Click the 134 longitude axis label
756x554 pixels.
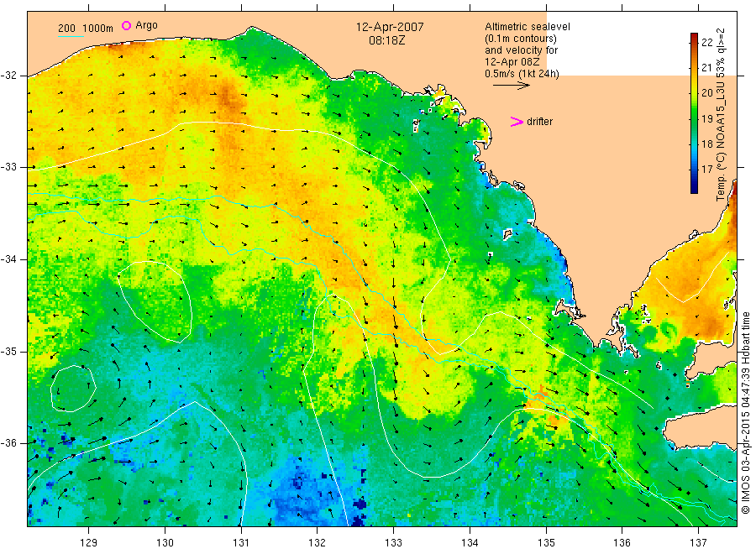pyautogui.click(x=470, y=542)
